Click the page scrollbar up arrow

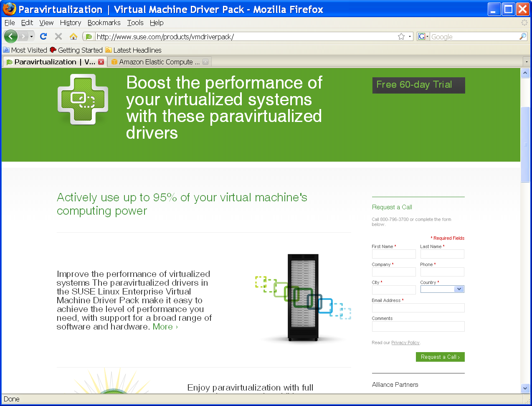[x=525, y=73]
